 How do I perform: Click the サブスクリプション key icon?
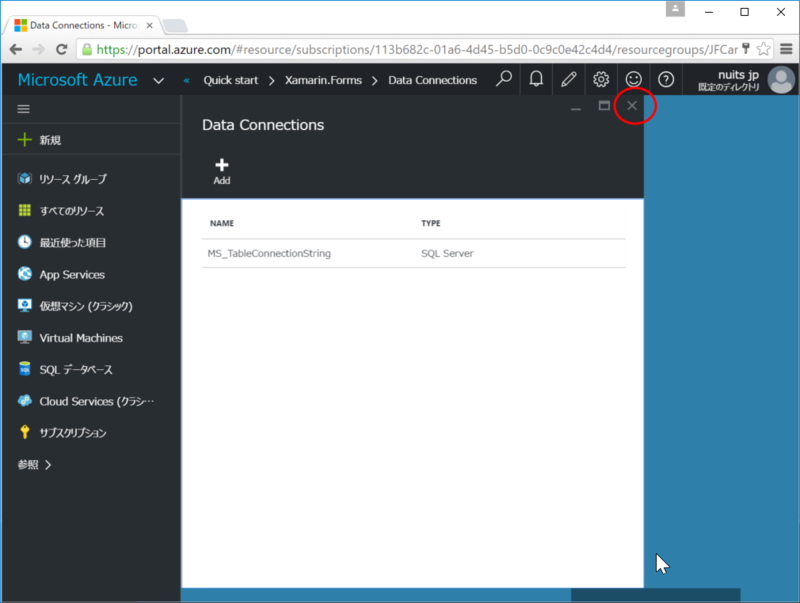click(24, 432)
